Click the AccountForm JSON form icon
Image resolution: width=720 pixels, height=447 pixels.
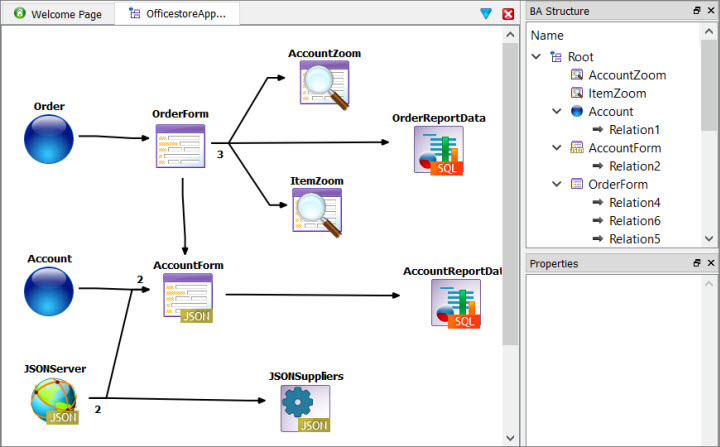point(187,298)
